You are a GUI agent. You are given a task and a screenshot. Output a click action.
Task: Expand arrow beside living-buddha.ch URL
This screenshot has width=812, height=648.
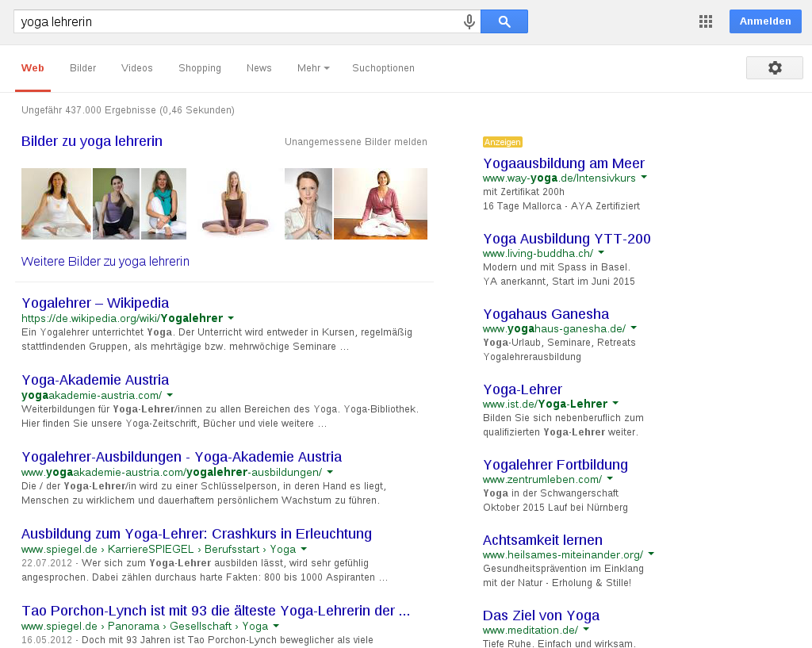pos(601,253)
